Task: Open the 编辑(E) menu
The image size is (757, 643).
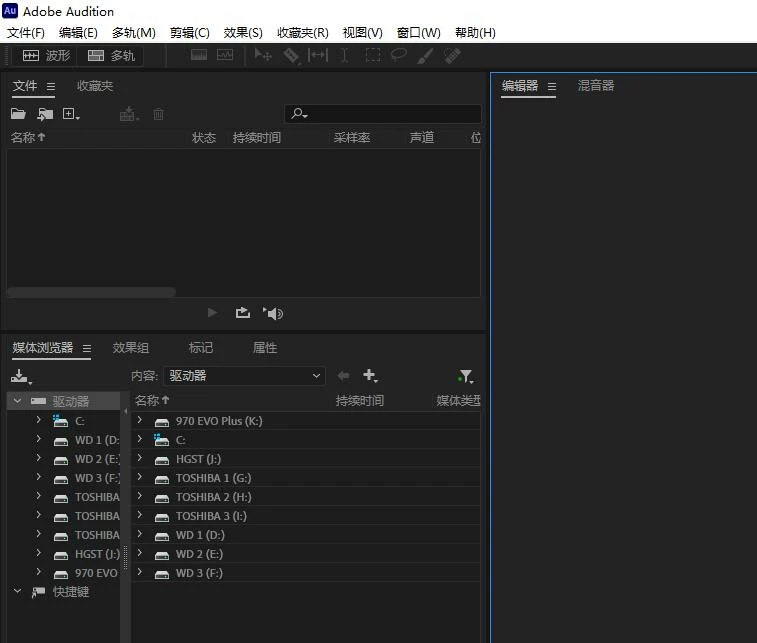Action: (x=78, y=33)
